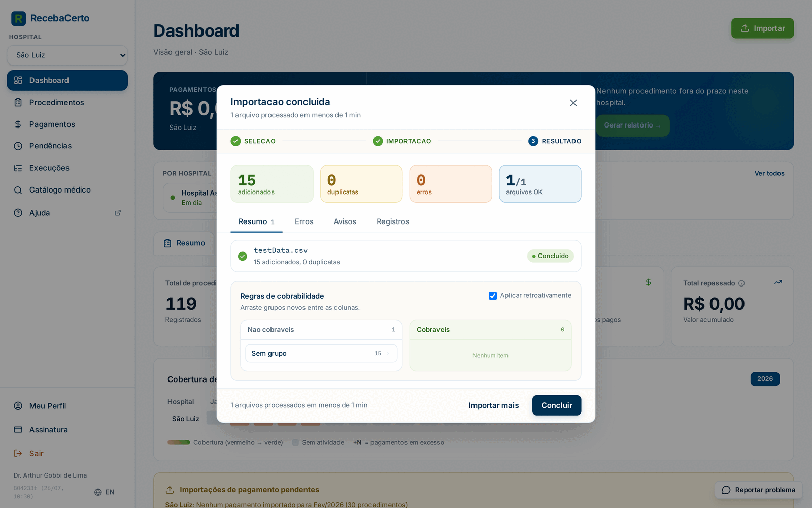Open the São Luiz hospital dropdown

click(x=67, y=55)
